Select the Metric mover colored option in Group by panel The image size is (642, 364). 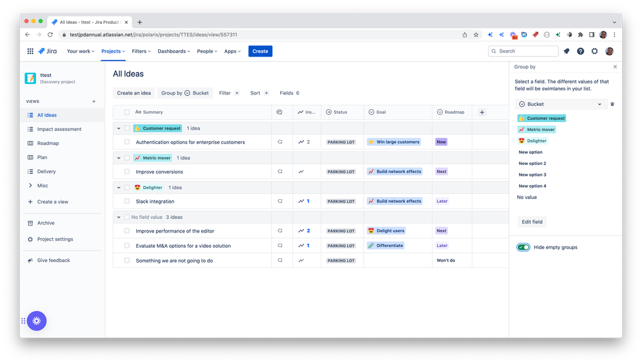[x=537, y=130]
